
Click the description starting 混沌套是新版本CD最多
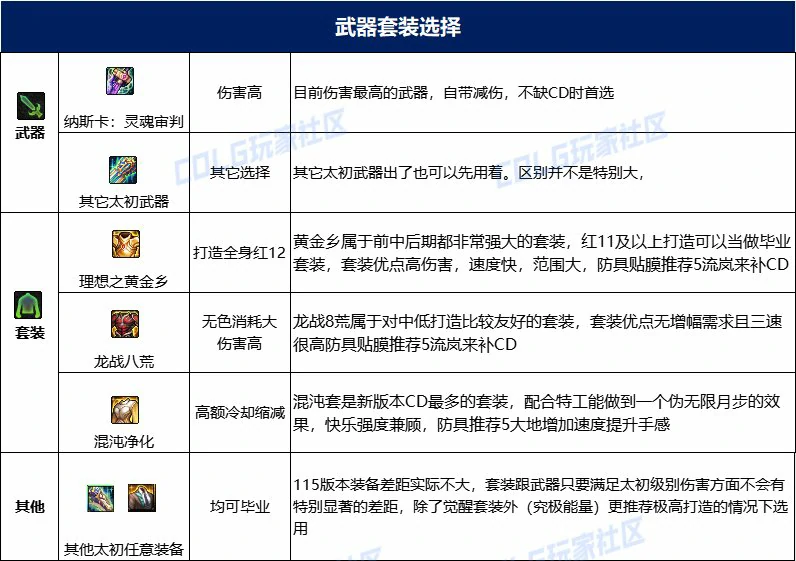[537, 412]
